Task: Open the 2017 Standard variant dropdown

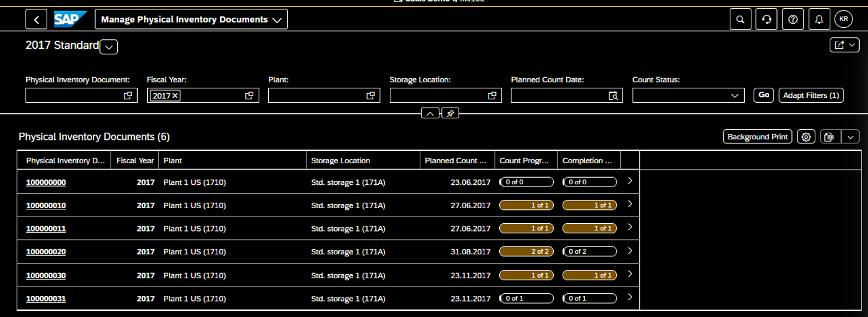Action: 109,47
